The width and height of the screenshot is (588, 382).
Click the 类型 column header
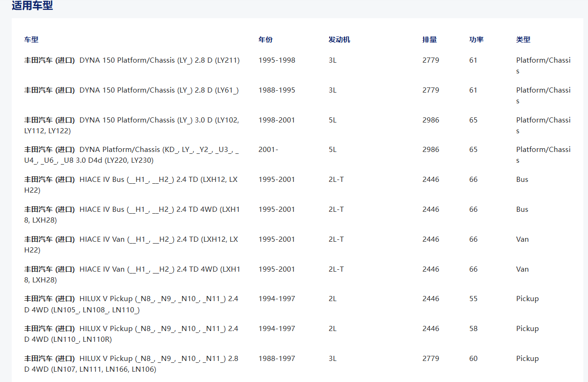(523, 40)
